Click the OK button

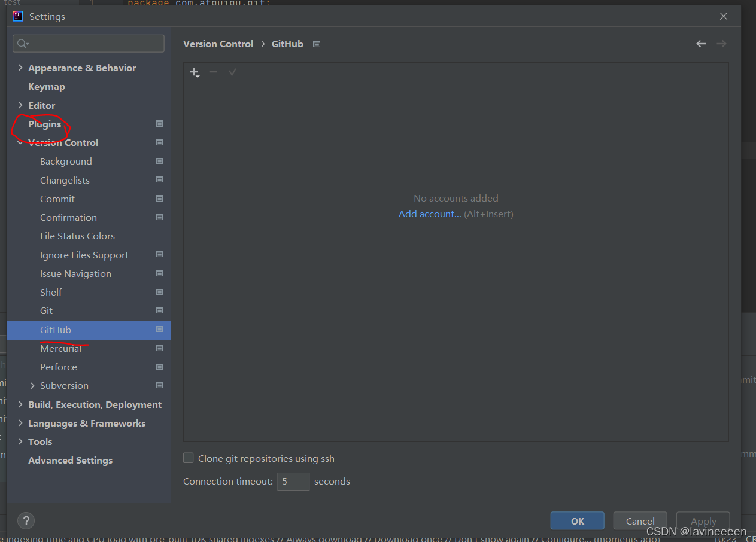click(x=577, y=521)
